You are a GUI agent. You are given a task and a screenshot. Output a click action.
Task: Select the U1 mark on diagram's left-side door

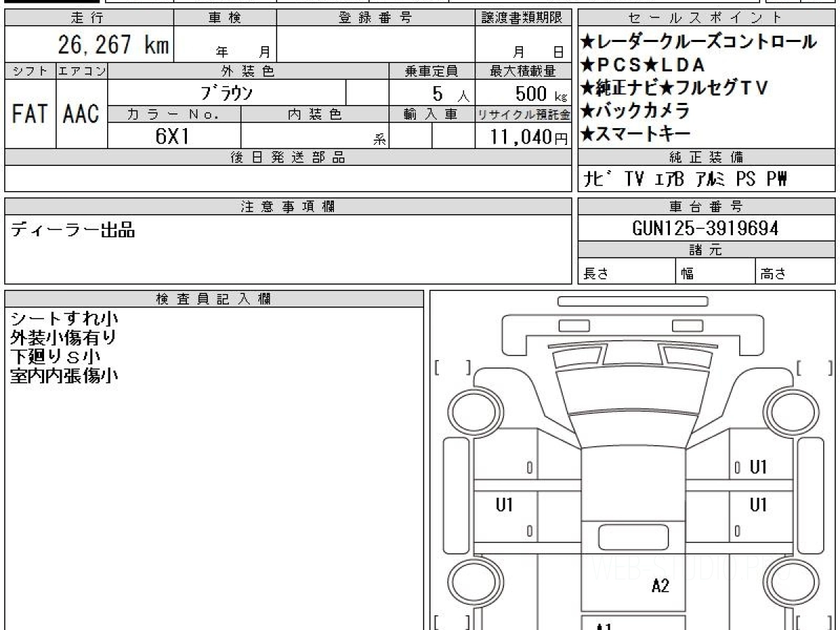pos(505,504)
